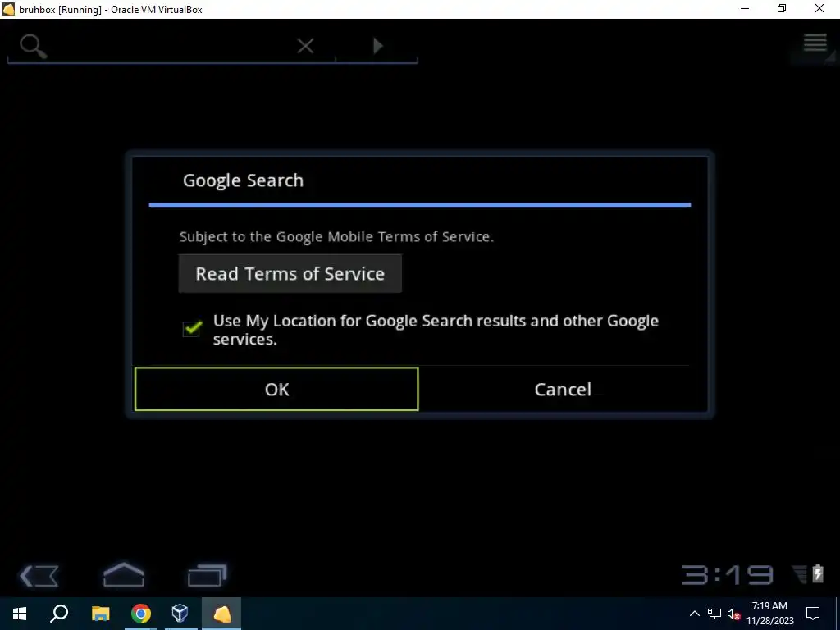Click the Use My Location label text
This screenshot has height=630, width=840.
pos(436,330)
